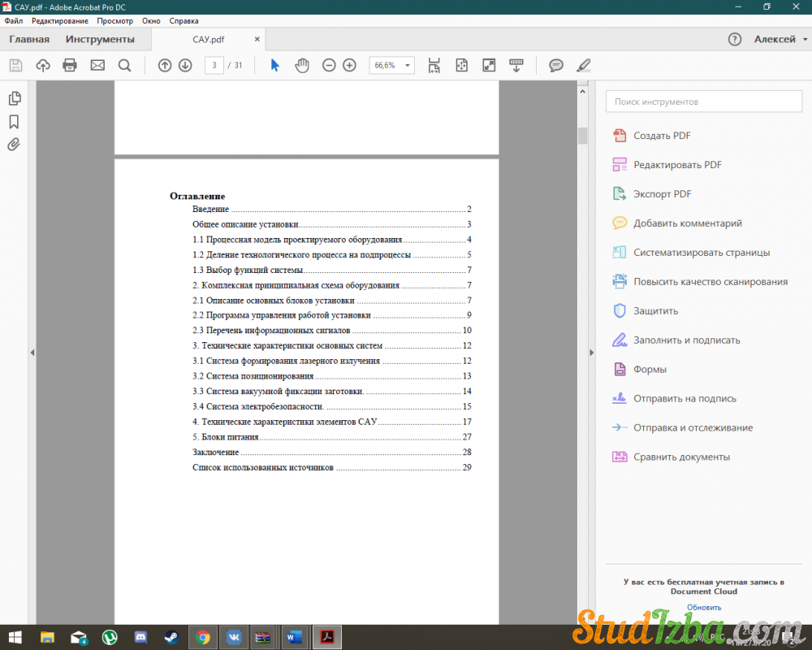812x650 pixels.
Task: Open the search magnifier tool
Action: click(124, 65)
